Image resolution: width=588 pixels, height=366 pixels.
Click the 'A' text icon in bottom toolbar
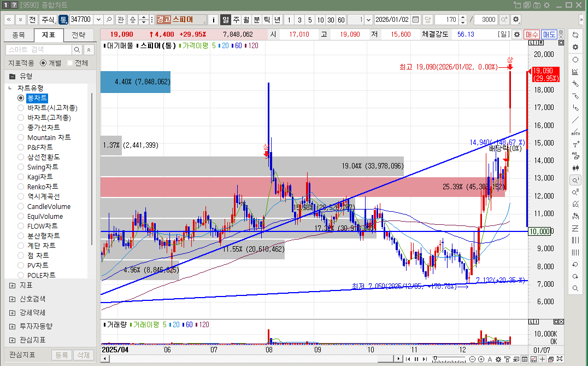point(490,359)
